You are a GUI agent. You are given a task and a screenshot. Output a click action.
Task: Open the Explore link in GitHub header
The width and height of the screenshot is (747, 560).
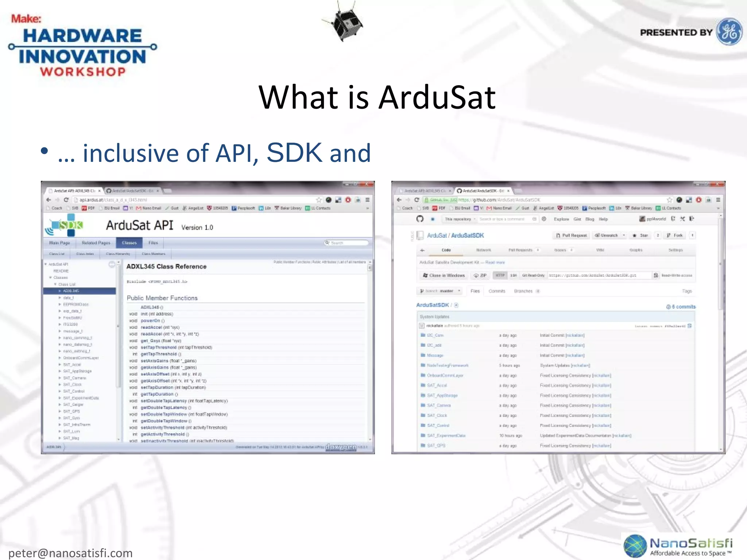(561, 219)
